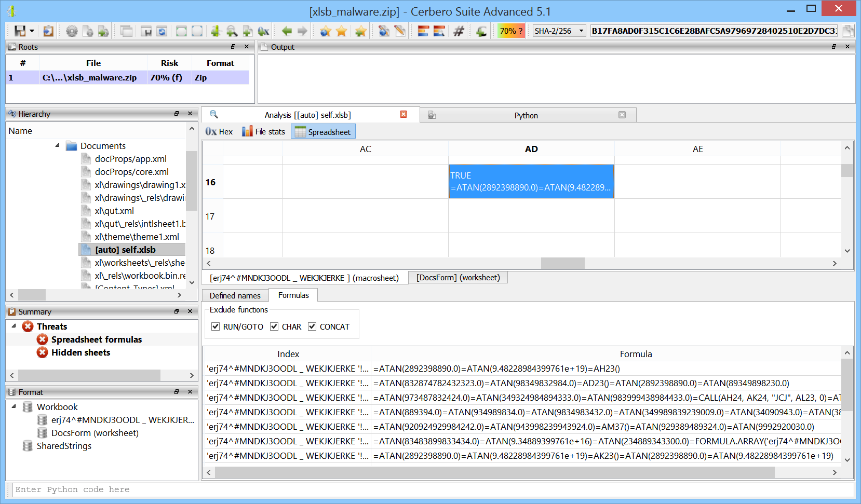This screenshot has height=504, width=861.
Task: Uncheck the RUN/GOTO exclude checkbox
Action: coord(216,326)
